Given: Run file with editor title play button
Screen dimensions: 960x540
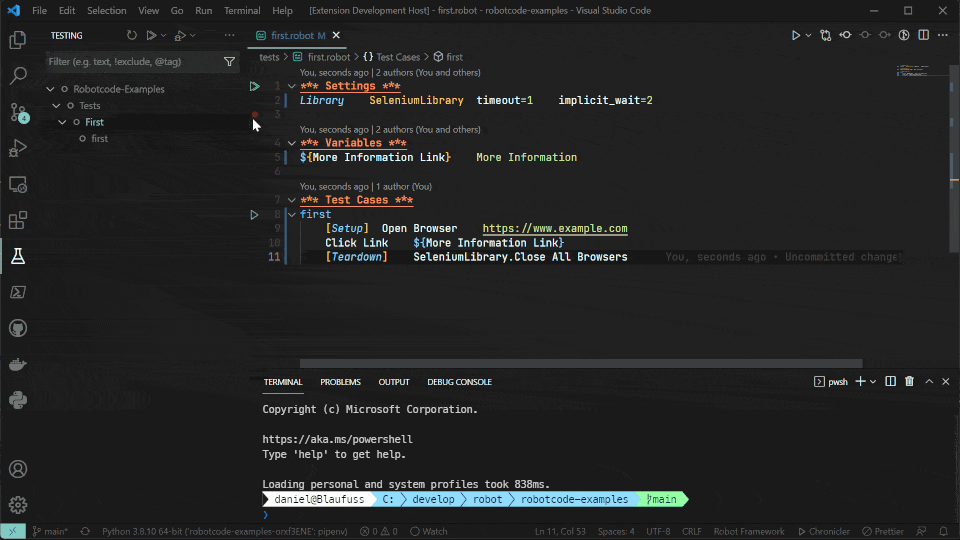Looking at the screenshot, I should pyautogui.click(x=795, y=36).
